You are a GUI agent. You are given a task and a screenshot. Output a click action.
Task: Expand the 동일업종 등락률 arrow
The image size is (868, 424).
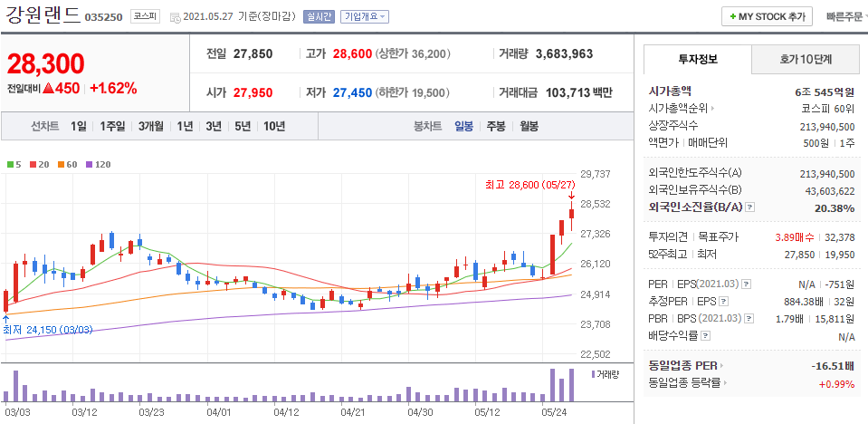pos(725,383)
